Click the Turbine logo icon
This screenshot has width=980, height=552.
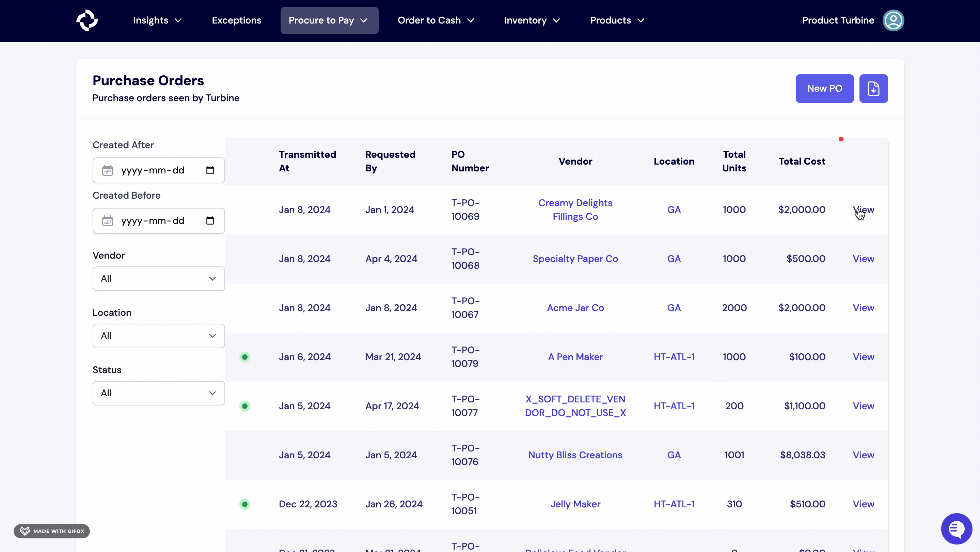(87, 20)
